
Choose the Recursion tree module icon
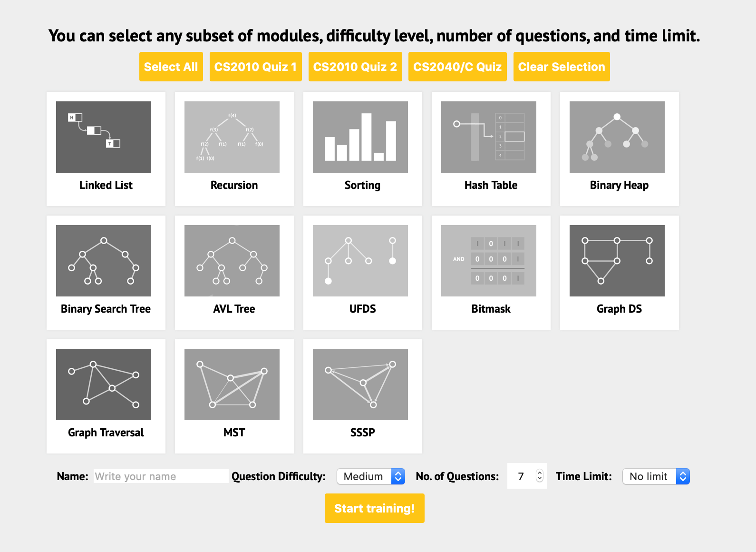click(232, 137)
